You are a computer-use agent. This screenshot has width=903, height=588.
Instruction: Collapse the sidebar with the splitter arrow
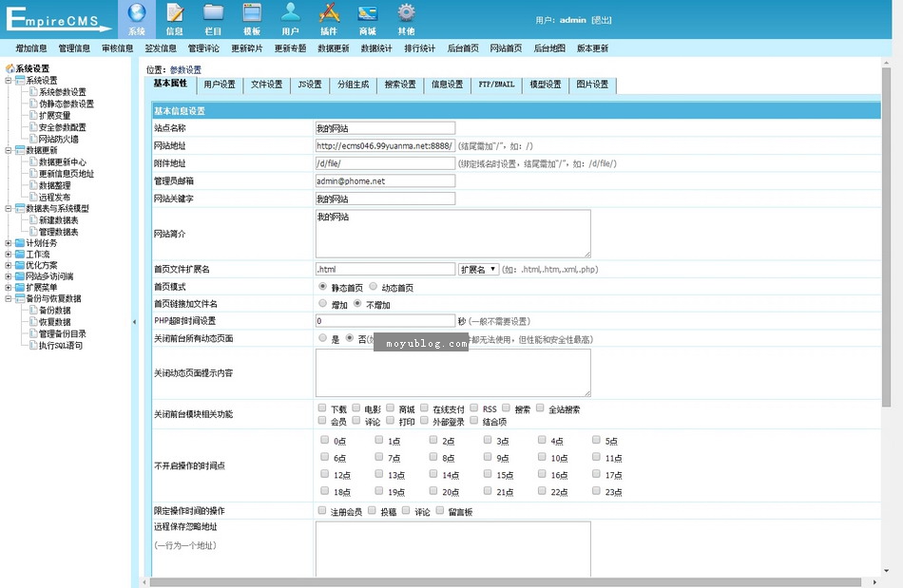[x=134, y=322]
